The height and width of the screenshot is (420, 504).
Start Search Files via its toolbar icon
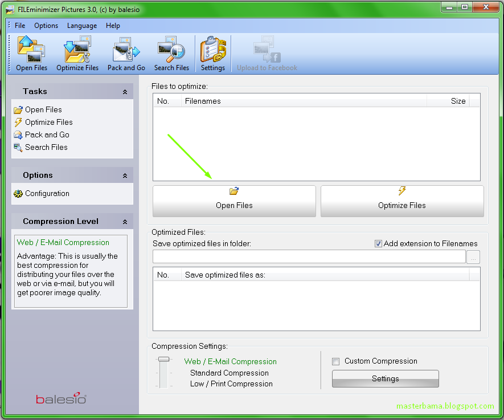(171, 52)
